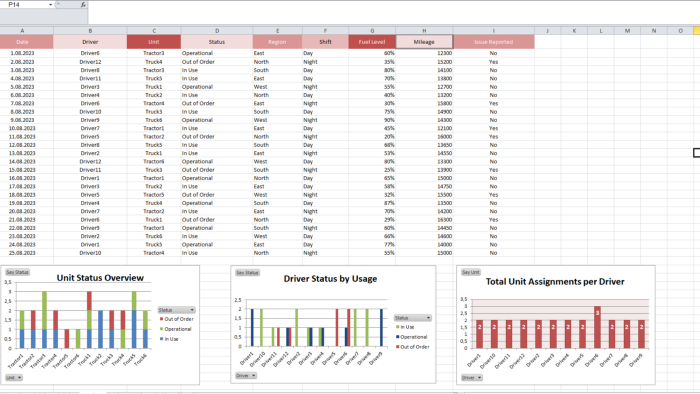
Task: Select Driver12 cell in 2.08.2023 row
Action: point(90,62)
